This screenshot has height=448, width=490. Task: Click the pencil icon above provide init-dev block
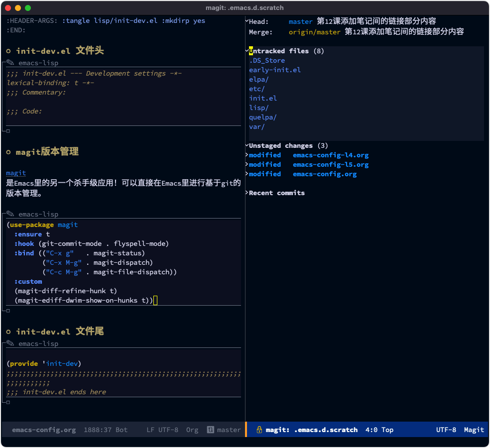10,343
